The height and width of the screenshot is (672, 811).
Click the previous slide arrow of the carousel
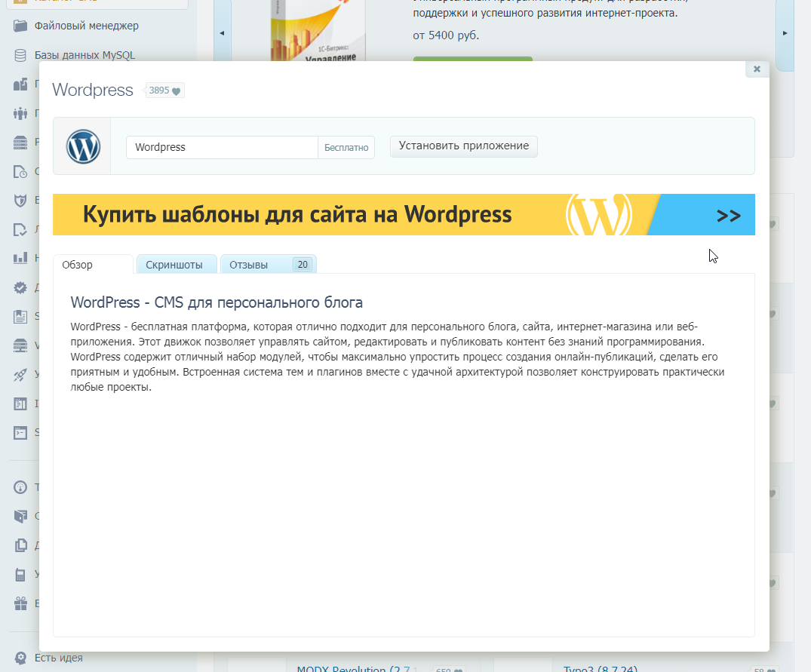pos(223,33)
